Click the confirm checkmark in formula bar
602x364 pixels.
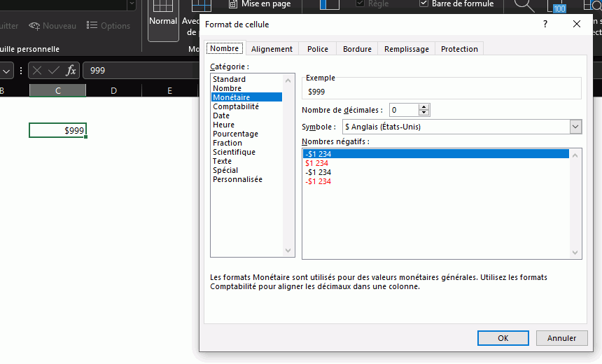54,71
